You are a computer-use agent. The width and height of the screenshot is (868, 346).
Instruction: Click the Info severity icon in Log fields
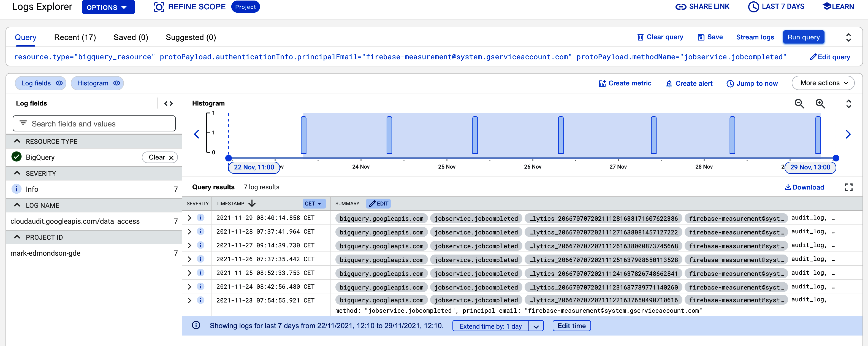click(x=16, y=189)
